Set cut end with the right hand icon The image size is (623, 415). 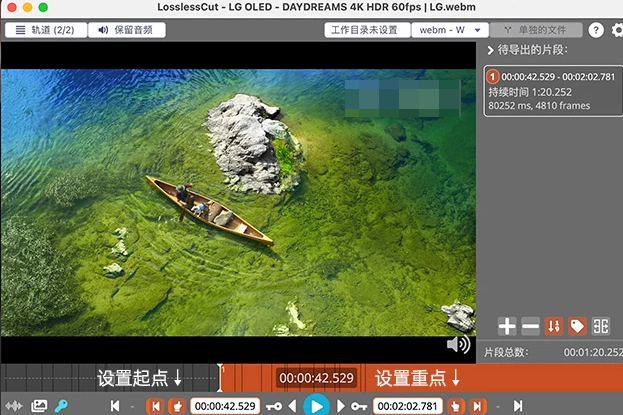pos(456,406)
